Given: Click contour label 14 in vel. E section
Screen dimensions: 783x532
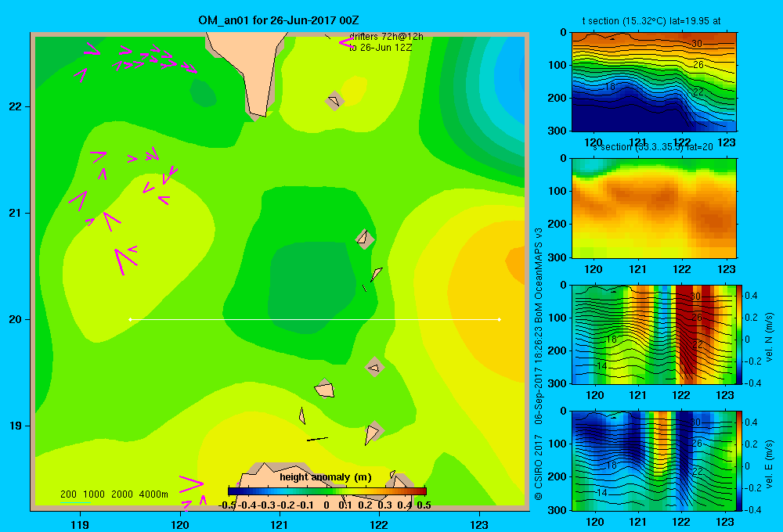Looking at the screenshot, I should pyautogui.click(x=601, y=492).
